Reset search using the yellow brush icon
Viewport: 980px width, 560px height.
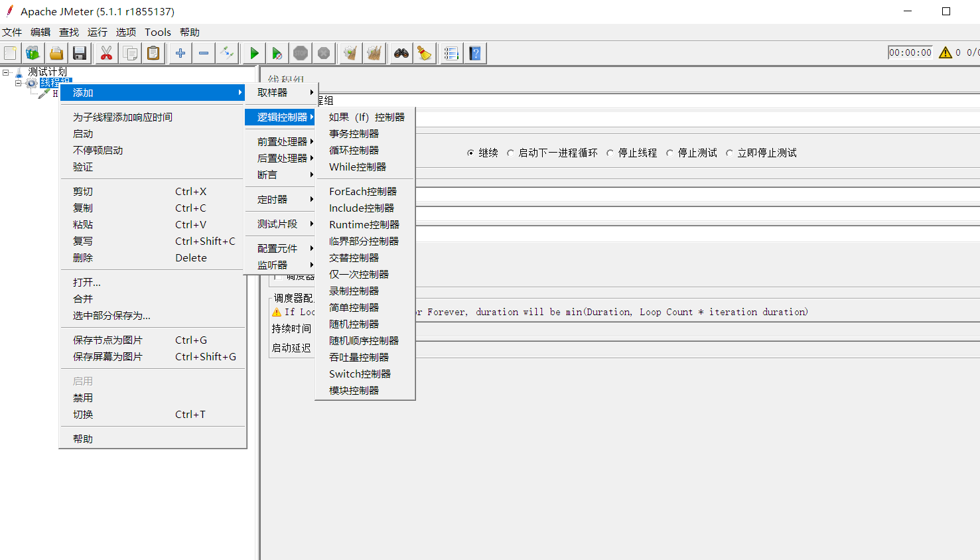[x=425, y=53]
